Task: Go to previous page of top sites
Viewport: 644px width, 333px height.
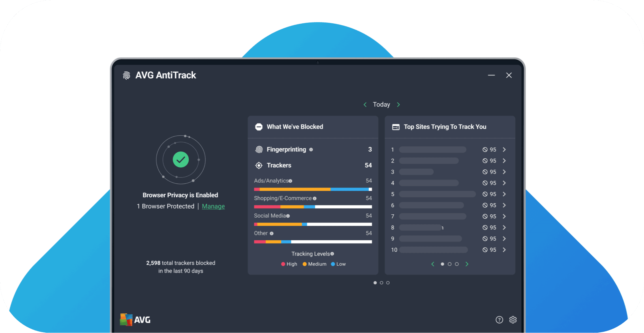Action: [x=433, y=264]
